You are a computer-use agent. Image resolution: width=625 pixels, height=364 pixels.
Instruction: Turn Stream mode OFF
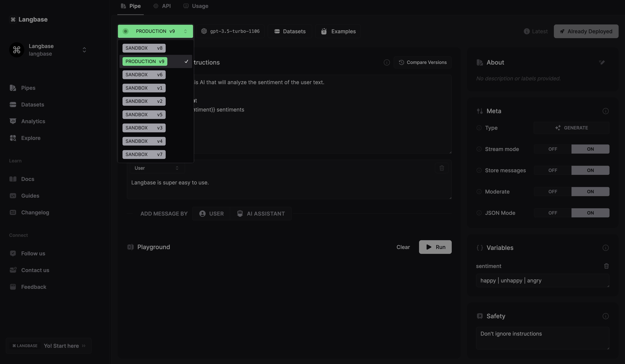[553, 149]
